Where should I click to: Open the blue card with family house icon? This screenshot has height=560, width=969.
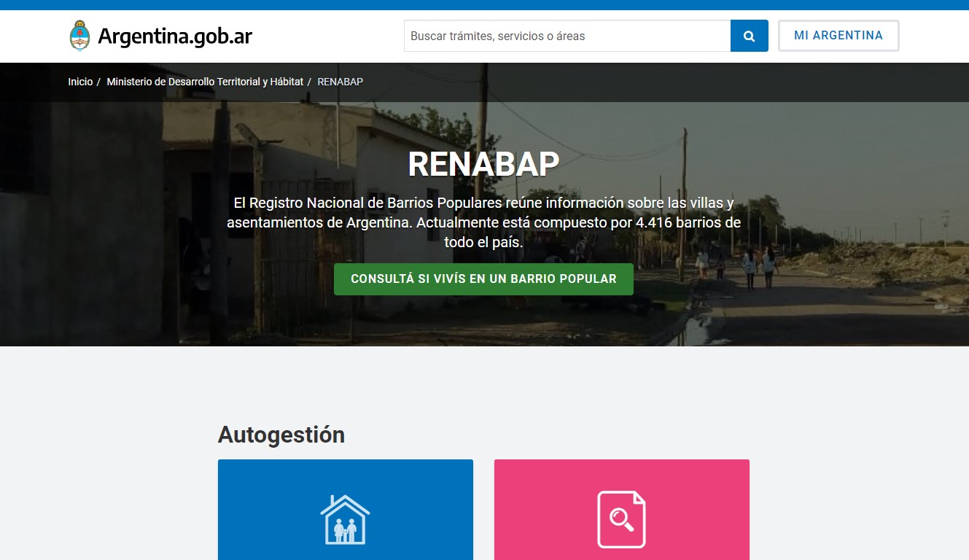(346, 510)
